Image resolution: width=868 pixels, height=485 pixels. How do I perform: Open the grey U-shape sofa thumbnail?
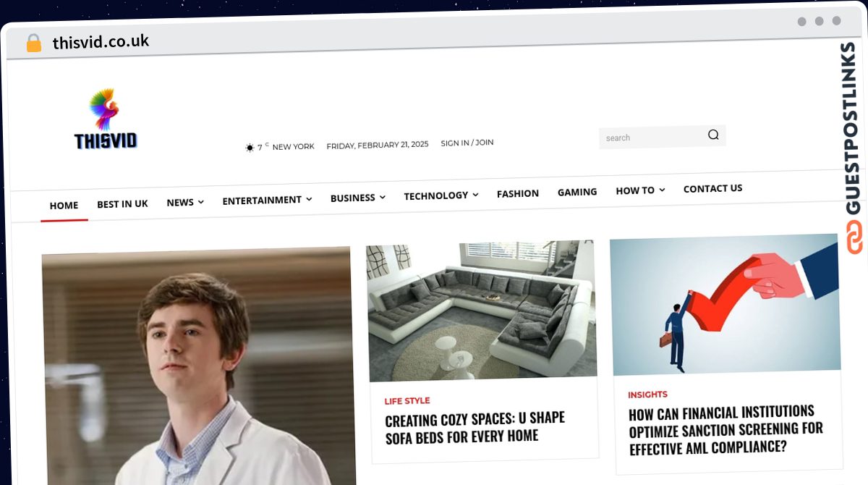[481, 311]
